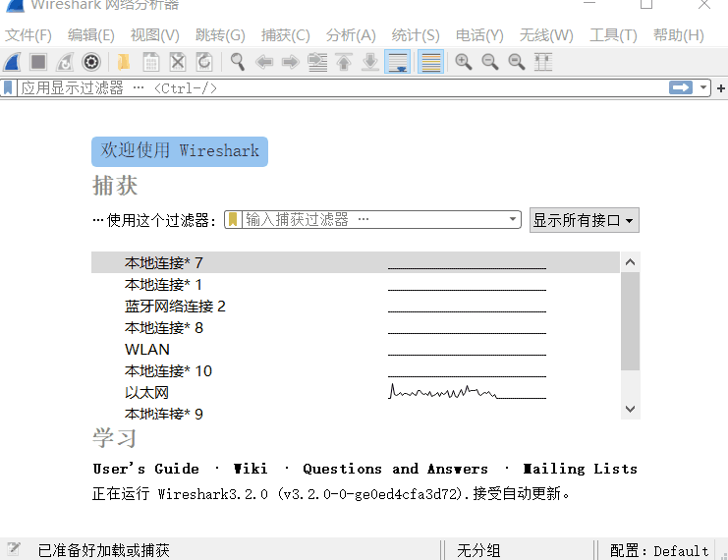Toggle auto-scroll during live capture

398,62
